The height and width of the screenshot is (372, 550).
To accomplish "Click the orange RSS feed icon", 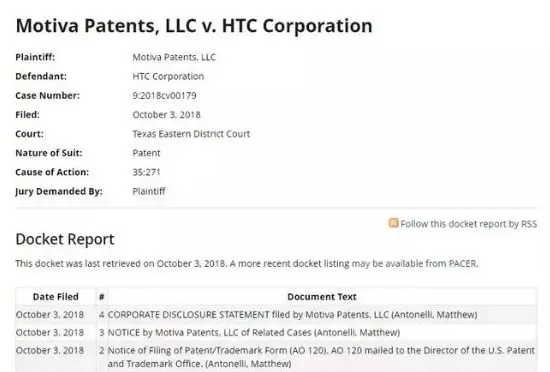I will coord(393,223).
